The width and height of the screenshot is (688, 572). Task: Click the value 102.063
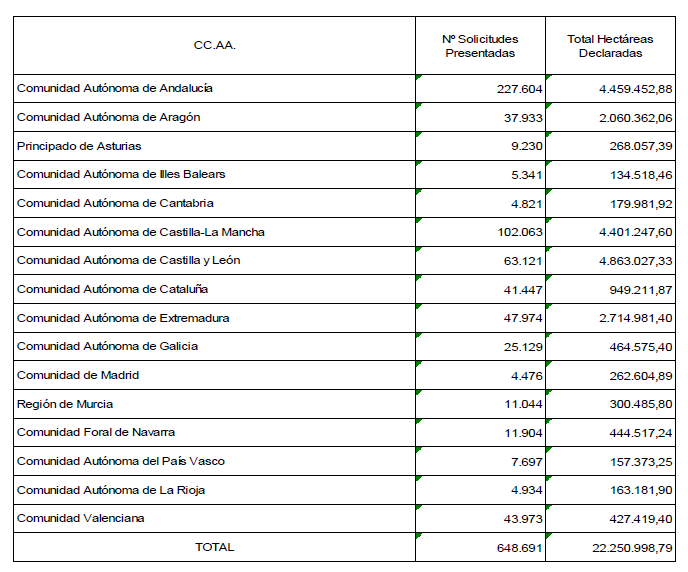[520, 232]
